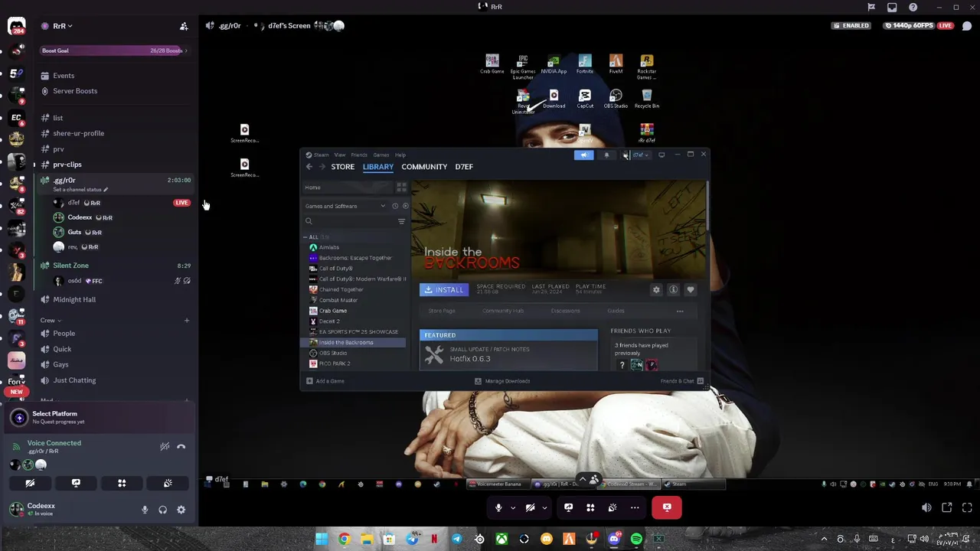Click the blue INSTALL button in Steam
This screenshot has height=551, width=980.
(443, 290)
